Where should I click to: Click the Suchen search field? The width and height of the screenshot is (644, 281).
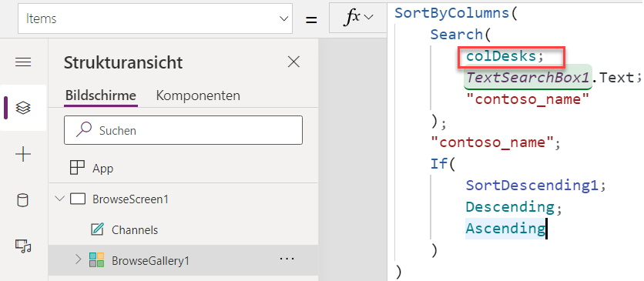(183, 130)
